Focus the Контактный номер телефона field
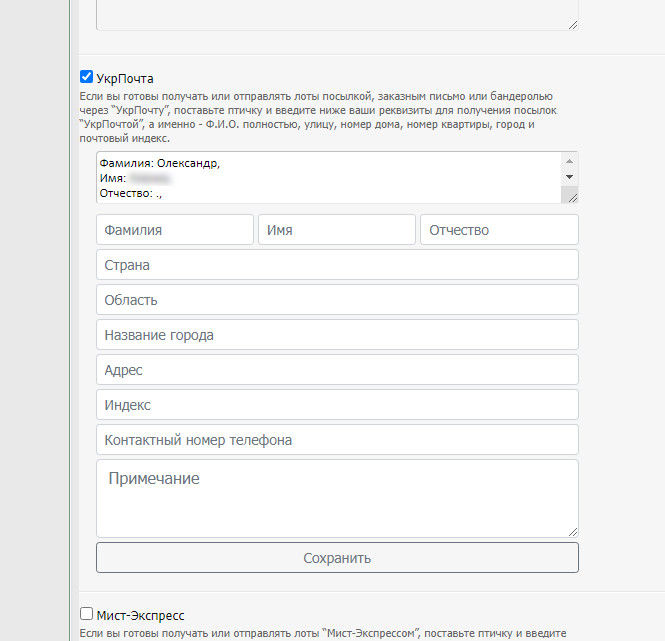Screen dimensions: 665x641 [337, 440]
